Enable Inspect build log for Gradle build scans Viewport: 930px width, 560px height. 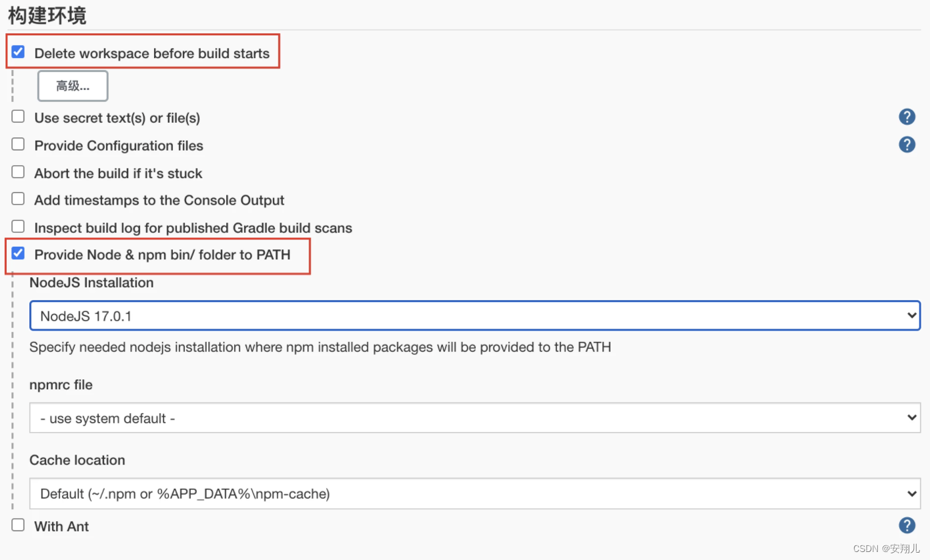19,227
